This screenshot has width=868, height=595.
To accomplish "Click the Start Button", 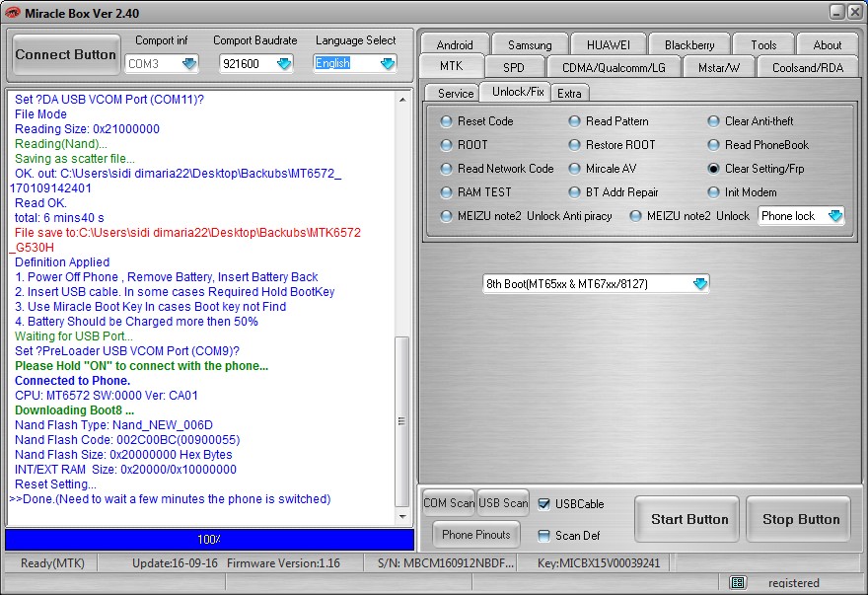I will 687,519.
